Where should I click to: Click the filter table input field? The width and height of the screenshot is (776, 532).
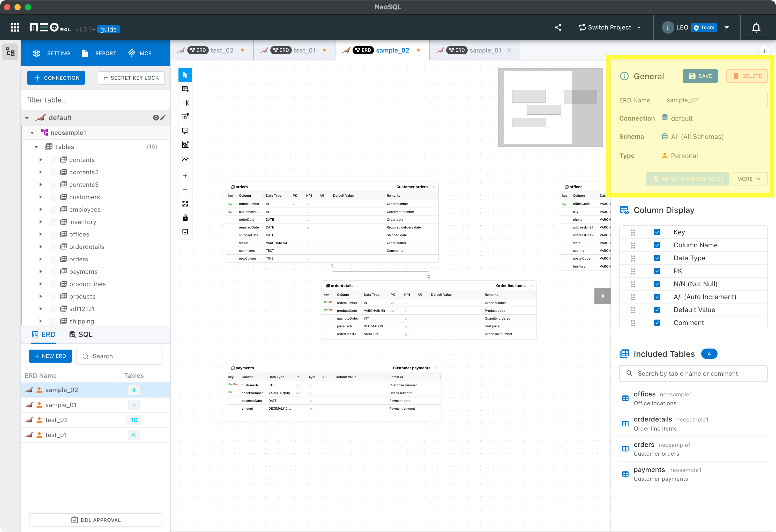(x=96, y=100)
